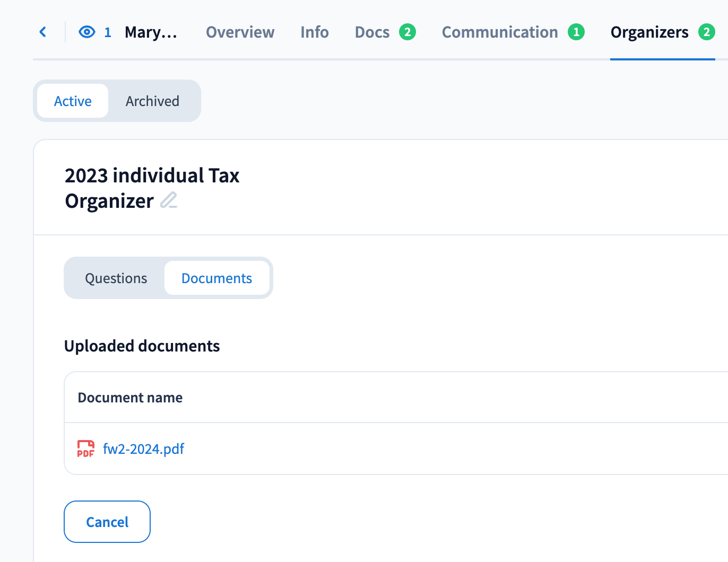This screenshot has height=562, width=728.
Task: Click the back chevron arrow
Action: 43,32
